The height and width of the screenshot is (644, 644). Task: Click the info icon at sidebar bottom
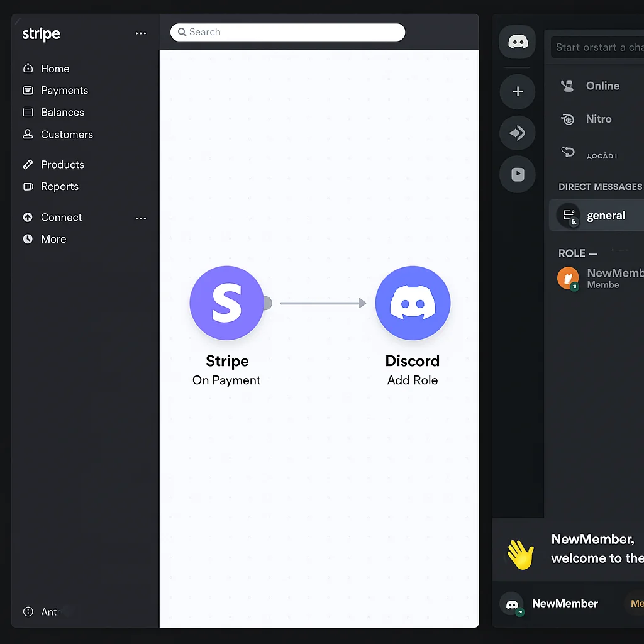point(28,611)
